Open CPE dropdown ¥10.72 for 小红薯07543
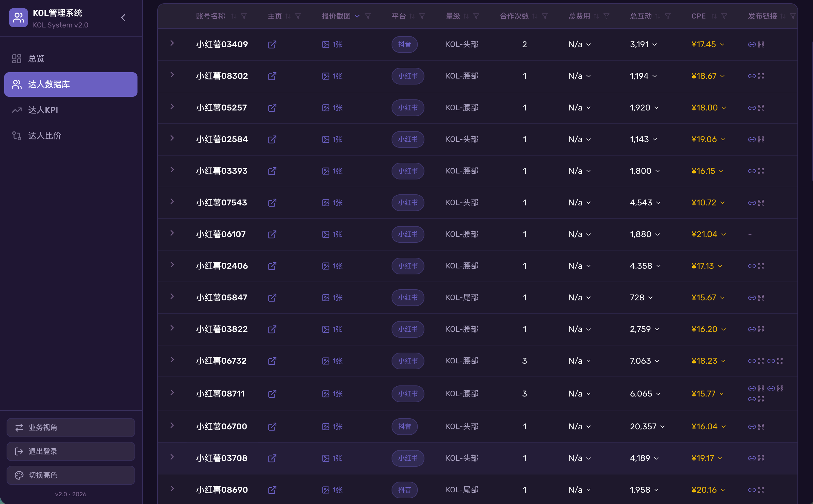The width and height of the screenshot is (813, 504). point(708,203)
